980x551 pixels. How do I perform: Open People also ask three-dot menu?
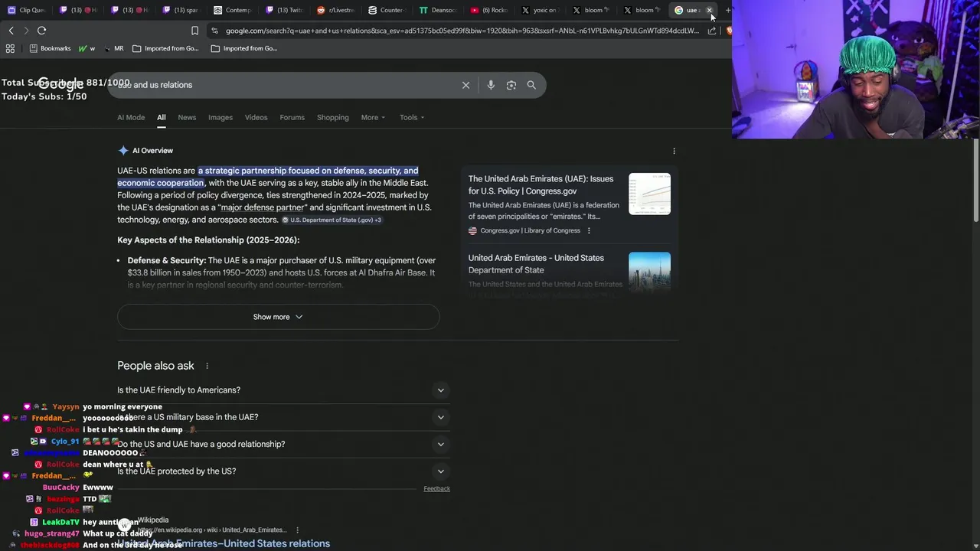(x=207, y=366)
